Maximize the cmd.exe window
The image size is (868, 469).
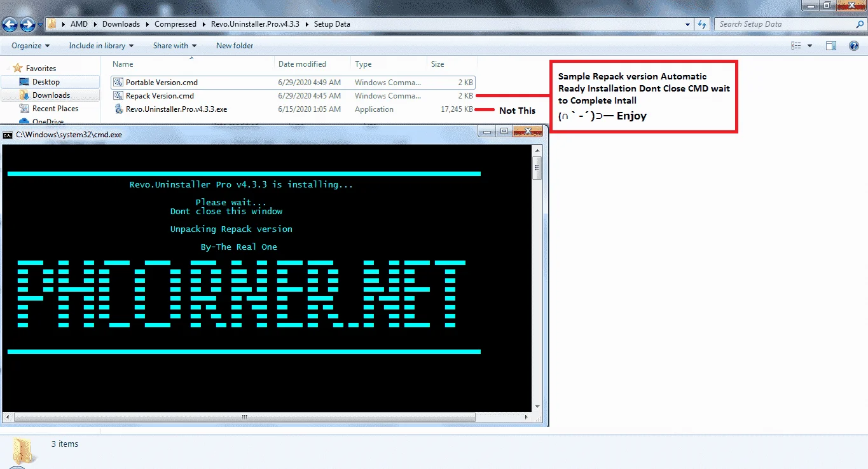[504, 131]
